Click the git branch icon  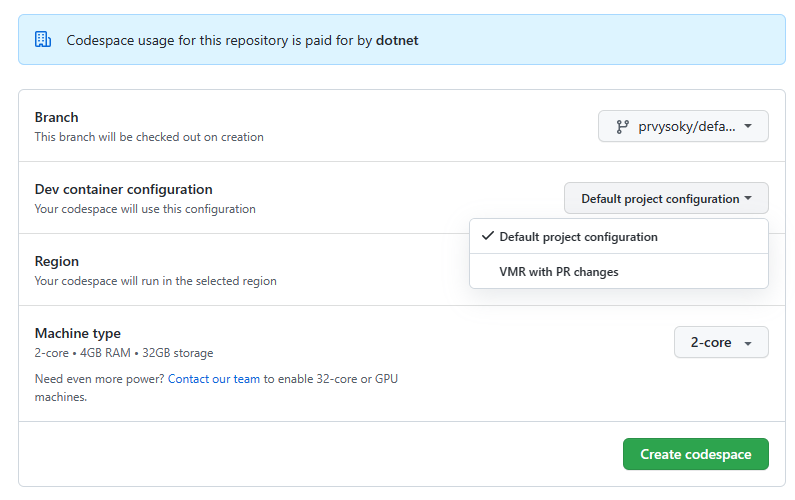pos(622,127)
